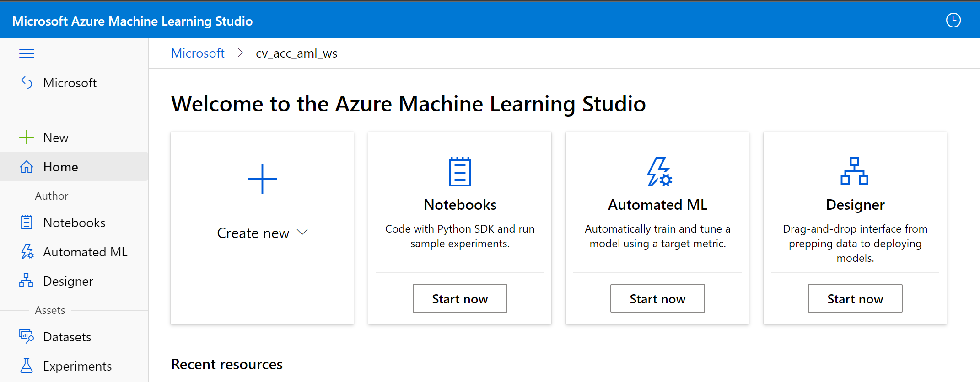Click the Notebooks card heading
The image size is (980, 382).
tap(460, 205)
